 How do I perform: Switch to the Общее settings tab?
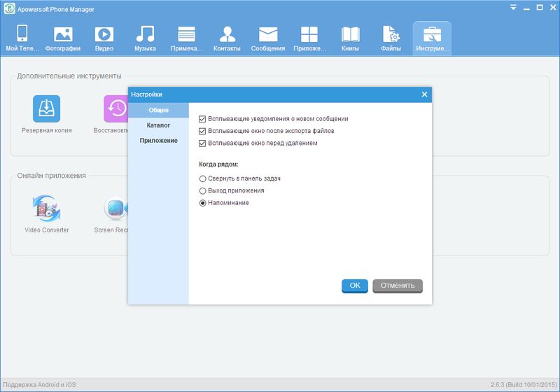tap(158, 111)
